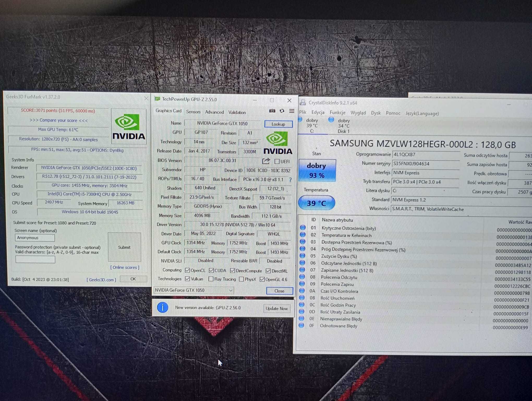Click the password protection input field
The height and width of the screenshot is (401, 532).
[35, 259]
